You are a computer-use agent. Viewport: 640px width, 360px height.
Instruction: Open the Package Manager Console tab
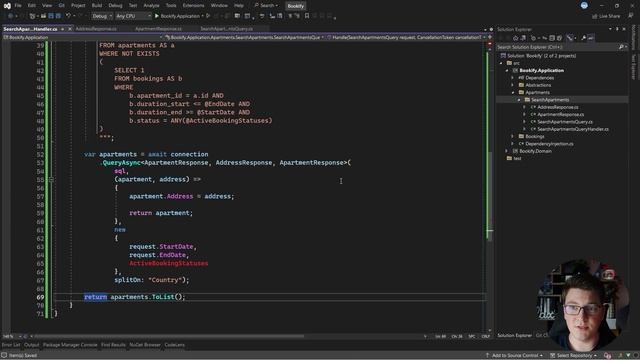tap(70, 345)
